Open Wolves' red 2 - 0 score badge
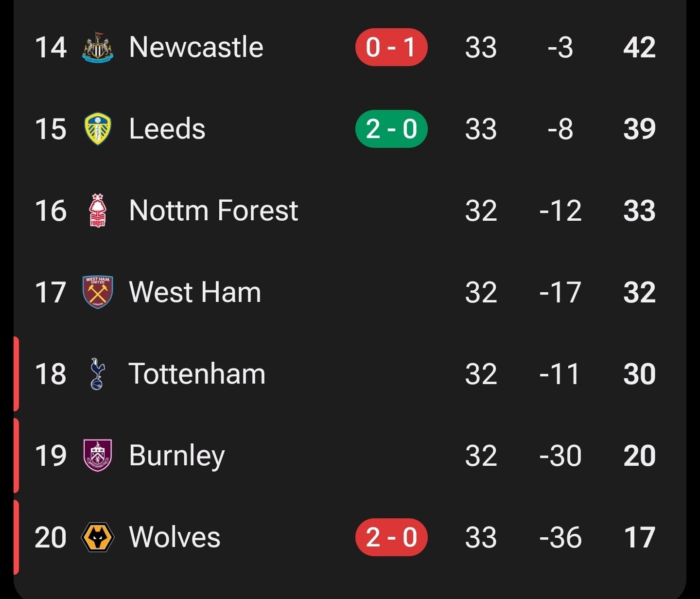 391,538
